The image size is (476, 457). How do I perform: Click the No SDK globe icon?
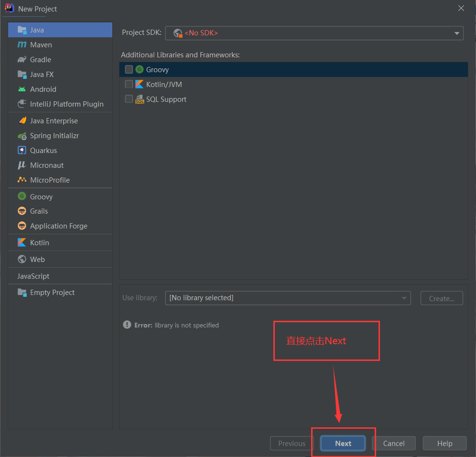point(178,33)
